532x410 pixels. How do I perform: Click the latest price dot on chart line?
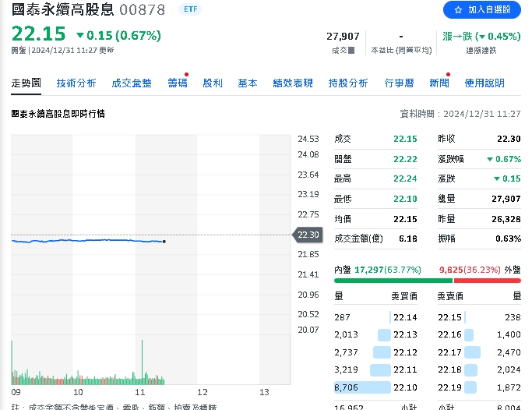click(164, 242)
